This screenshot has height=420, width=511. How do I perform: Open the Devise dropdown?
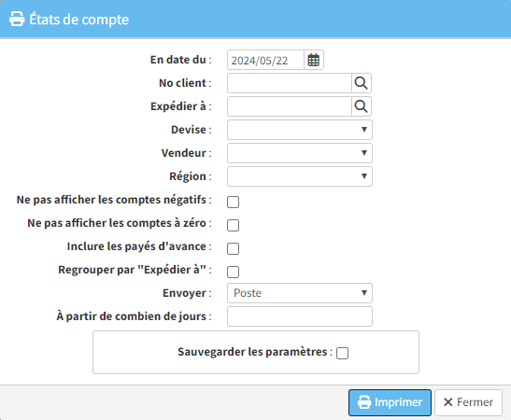point(300,130)
